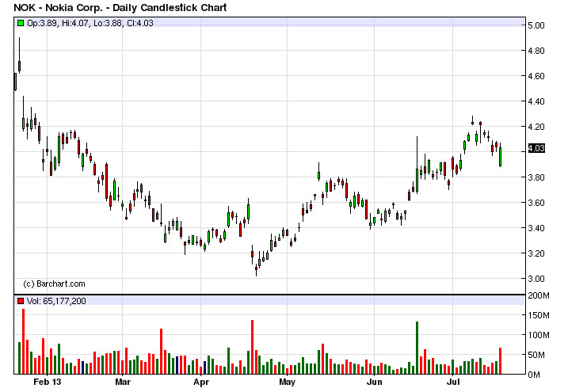Click the '3.60' price axis label
Viewport: 568px width, 392px height.
tap(536, 203)
